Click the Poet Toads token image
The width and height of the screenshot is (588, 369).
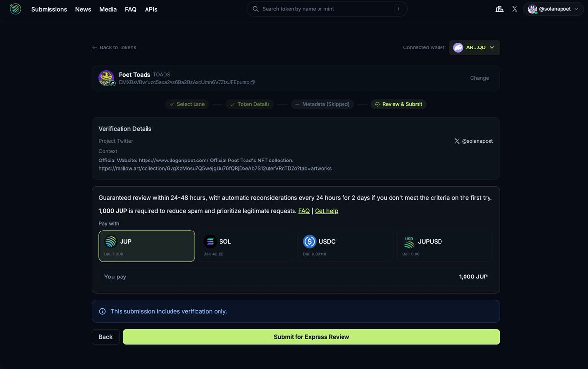pos(106,78)
